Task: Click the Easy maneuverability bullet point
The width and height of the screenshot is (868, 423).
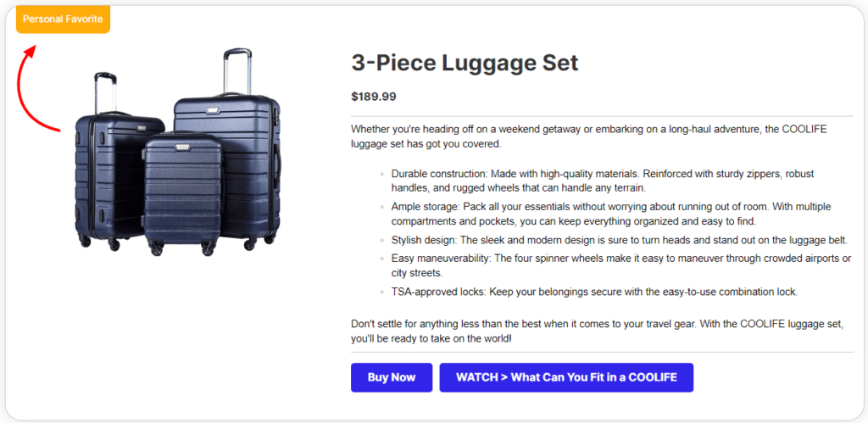Action: [620, 265]
